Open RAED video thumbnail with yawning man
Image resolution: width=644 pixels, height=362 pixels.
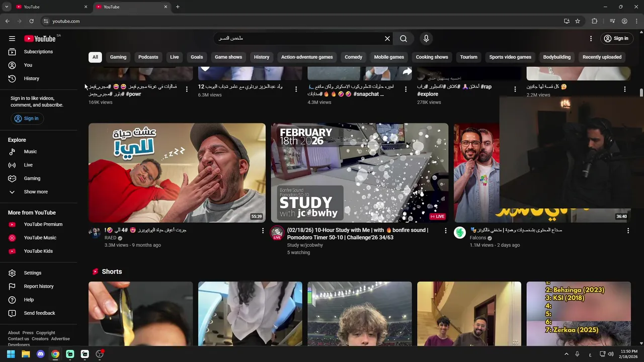[x=177, y=172]
